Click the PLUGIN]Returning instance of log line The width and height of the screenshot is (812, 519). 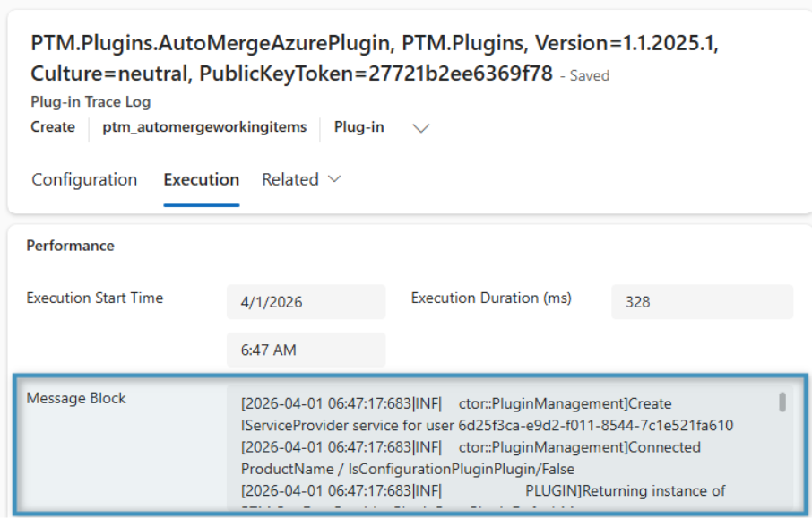(x=483, y=491)
